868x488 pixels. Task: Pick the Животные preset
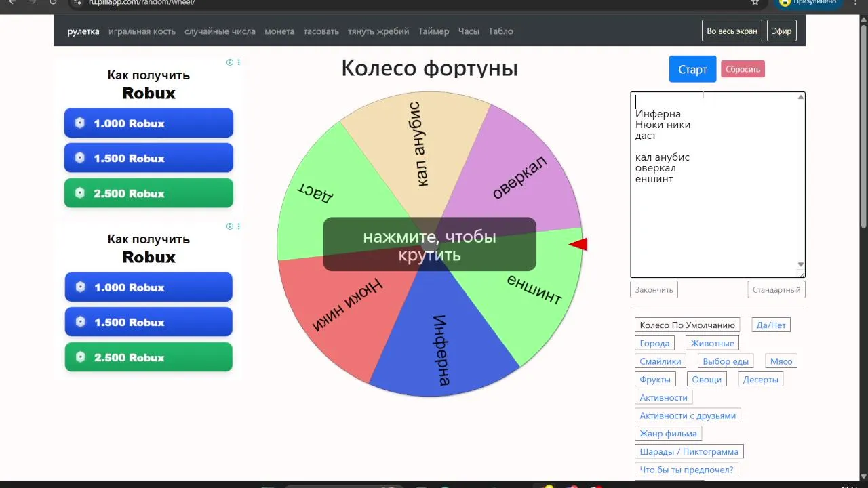point(712,343)
